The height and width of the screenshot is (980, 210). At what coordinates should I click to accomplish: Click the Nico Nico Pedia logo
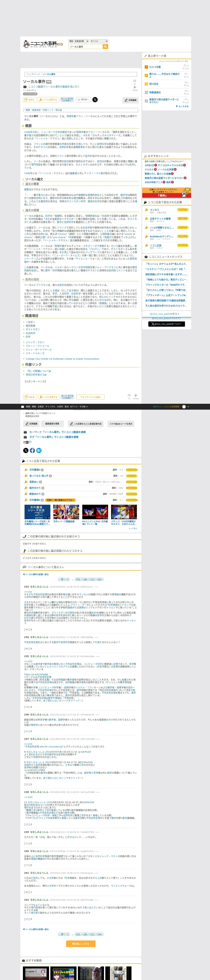[x=42, y=44]
